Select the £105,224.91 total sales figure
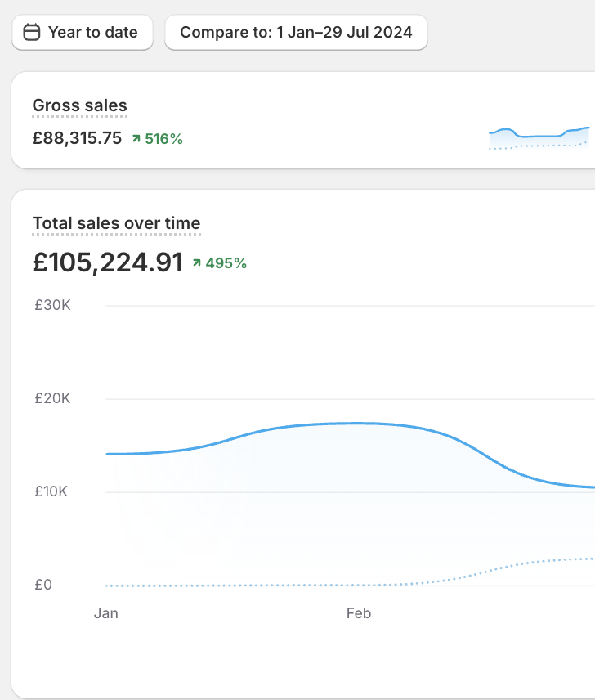Screen dimensions: 595x700 (107, 262)
